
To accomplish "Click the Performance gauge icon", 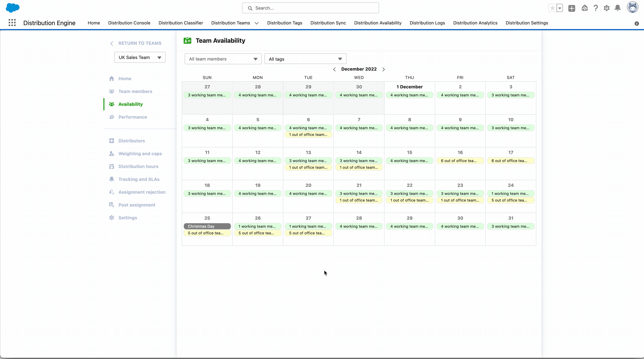I will pyautogui.click(x=111, y=117).
